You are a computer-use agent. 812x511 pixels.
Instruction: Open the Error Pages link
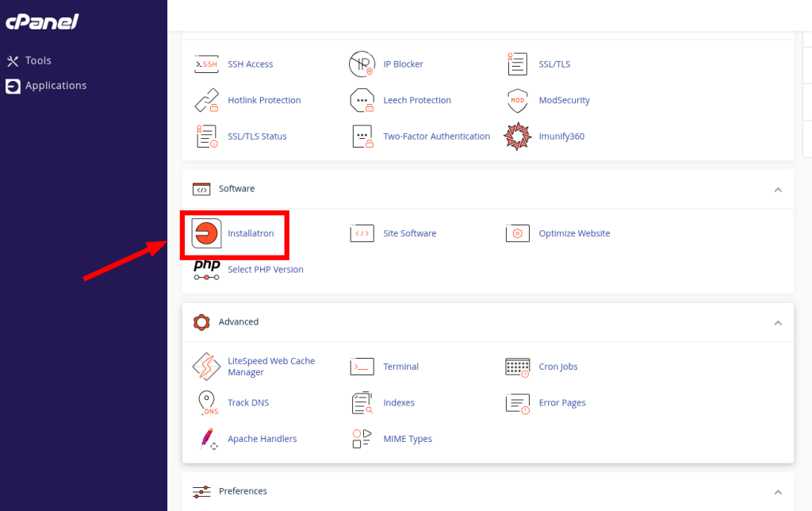click(x=562, y=402)
